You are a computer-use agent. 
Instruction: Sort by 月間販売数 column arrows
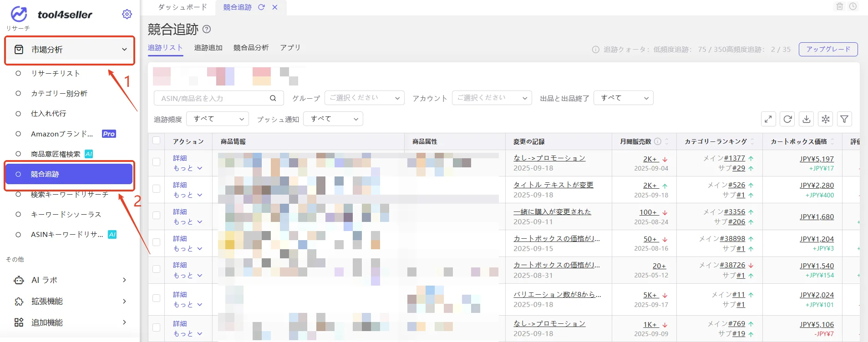(x=667, y=141)
